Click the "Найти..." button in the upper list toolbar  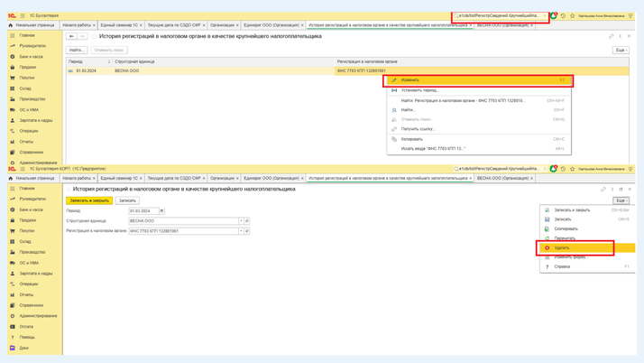77,51
